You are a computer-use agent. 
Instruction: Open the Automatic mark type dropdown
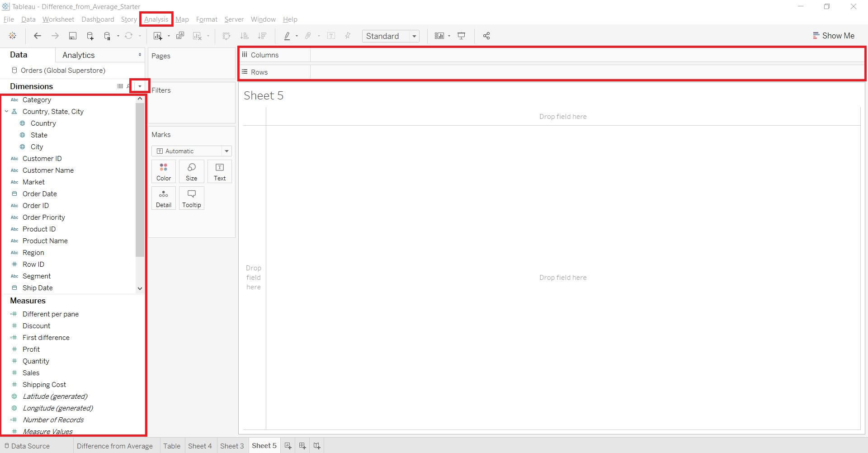click(226, 151)
